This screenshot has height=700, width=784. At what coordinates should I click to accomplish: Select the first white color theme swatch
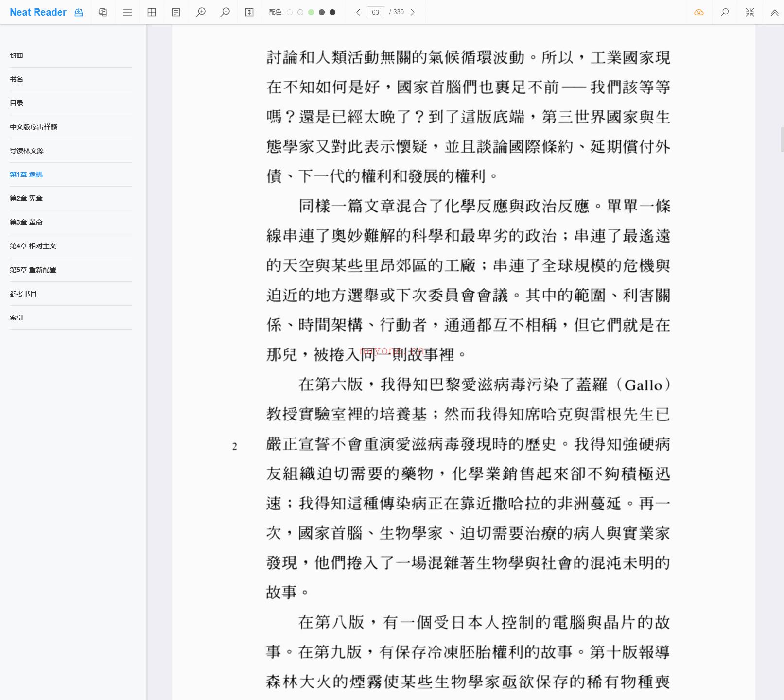(x=290, y=12)
